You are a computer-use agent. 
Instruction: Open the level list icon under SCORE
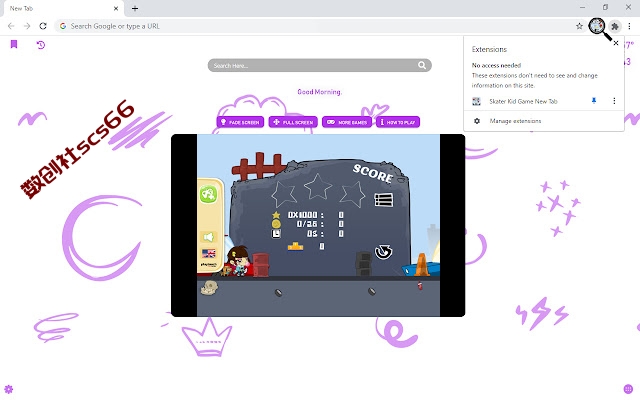pyautogui.click(x=383, y=200)
